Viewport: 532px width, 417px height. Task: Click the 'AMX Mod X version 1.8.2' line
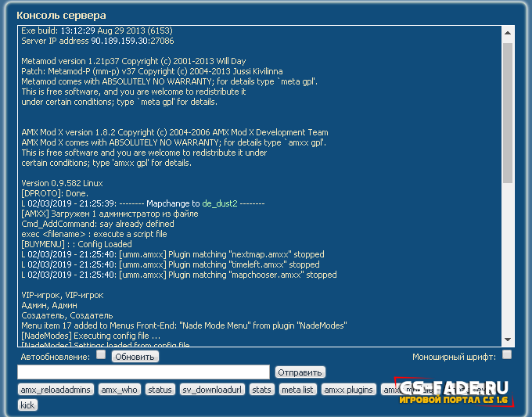click(x=174, y=133)
